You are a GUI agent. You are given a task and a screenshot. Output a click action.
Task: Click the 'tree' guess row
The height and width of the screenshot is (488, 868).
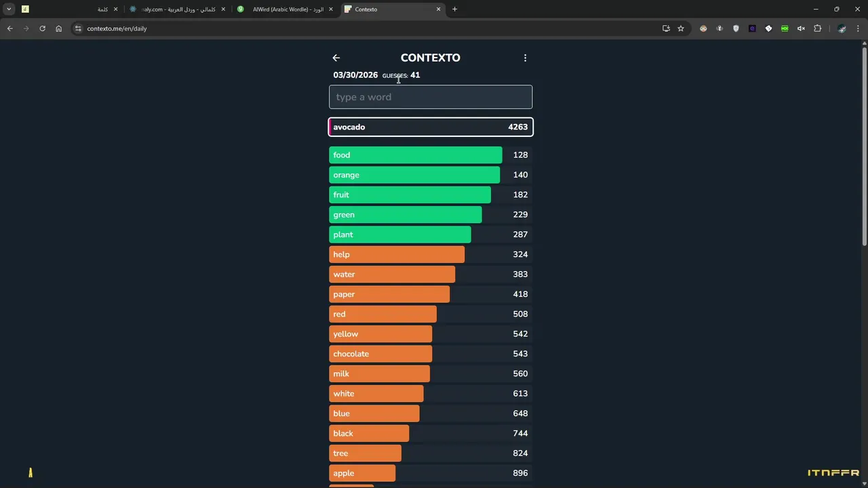431,453
